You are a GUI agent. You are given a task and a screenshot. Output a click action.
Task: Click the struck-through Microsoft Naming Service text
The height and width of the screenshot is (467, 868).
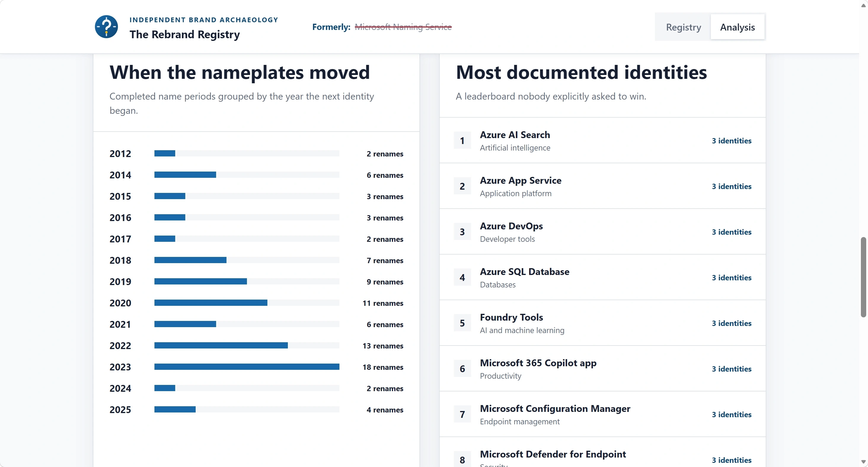coord(403,27)
